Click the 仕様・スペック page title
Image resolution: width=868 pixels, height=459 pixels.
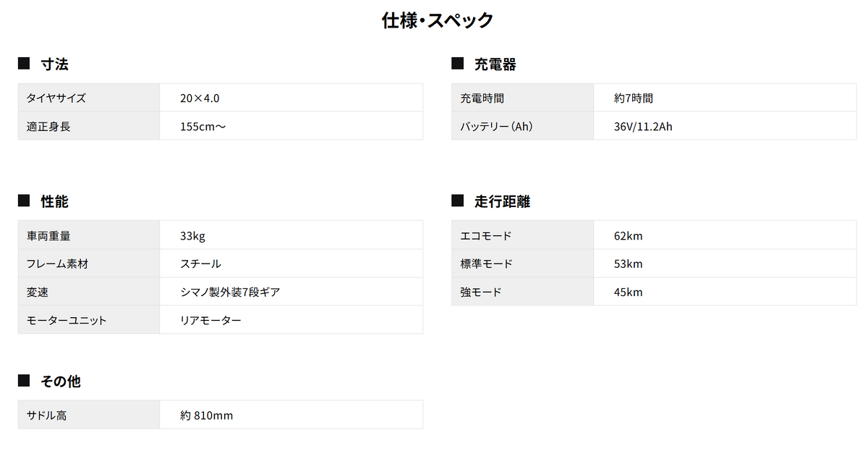(x=438, y=20)
